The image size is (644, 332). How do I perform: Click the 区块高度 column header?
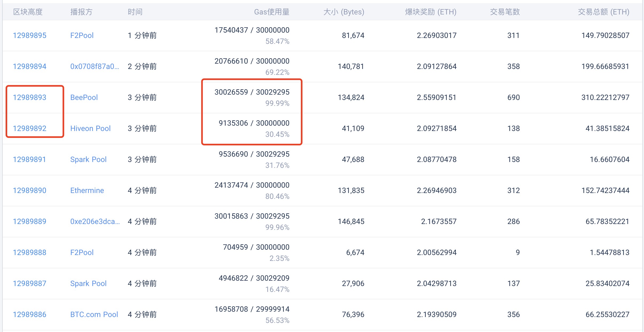point(28,12)
